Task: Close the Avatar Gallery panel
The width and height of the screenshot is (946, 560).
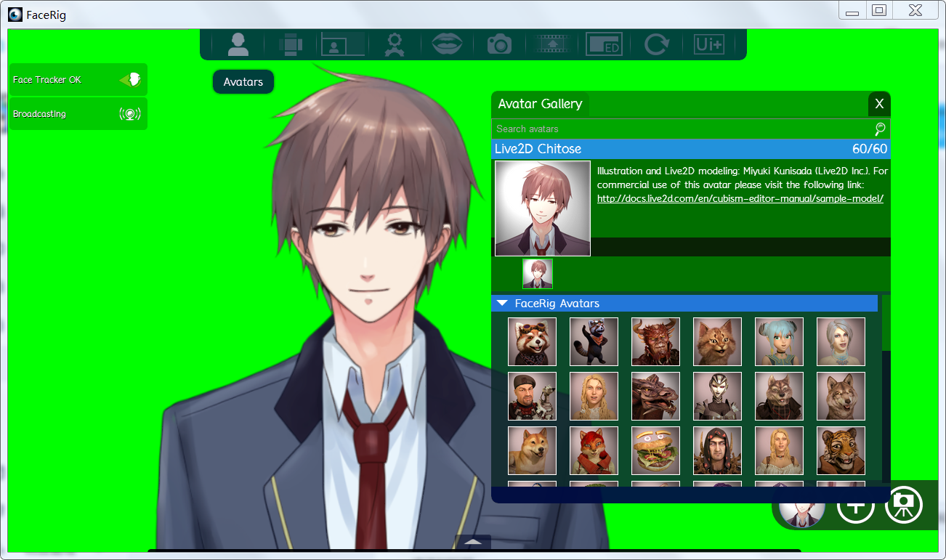Action: (879, 104)
